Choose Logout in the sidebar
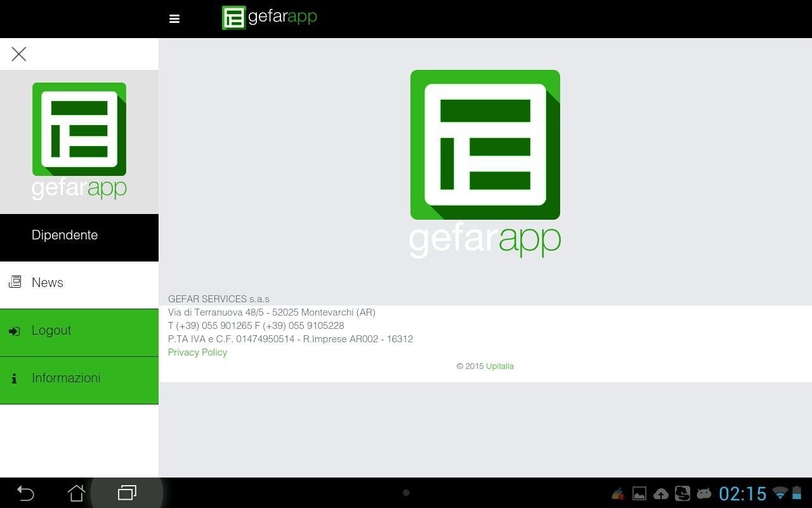 [x=79, y=333]
